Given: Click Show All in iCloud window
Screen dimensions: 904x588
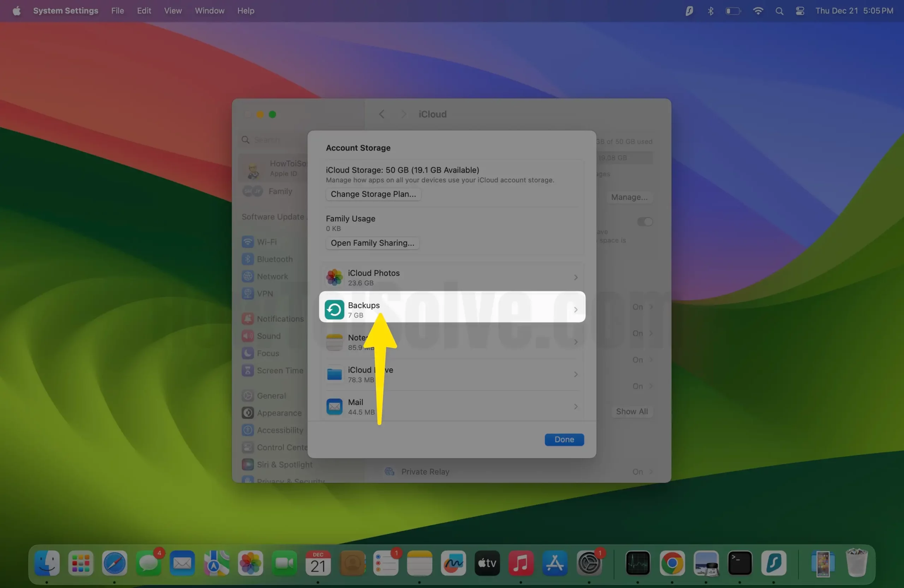Looking at the screenshot, I should (632, 411).
